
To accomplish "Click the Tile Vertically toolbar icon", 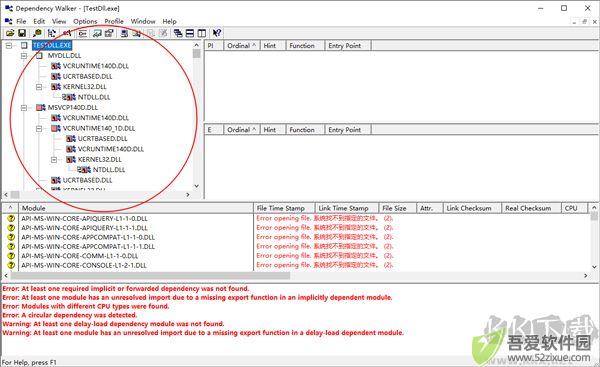I will [202, 33].
